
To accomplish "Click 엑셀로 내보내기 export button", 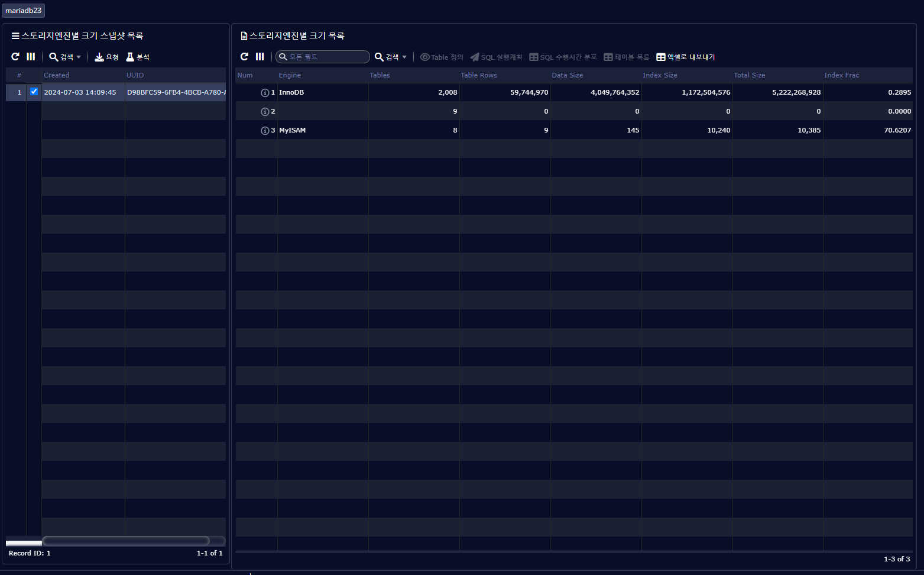I will click(x=686, y=57).
